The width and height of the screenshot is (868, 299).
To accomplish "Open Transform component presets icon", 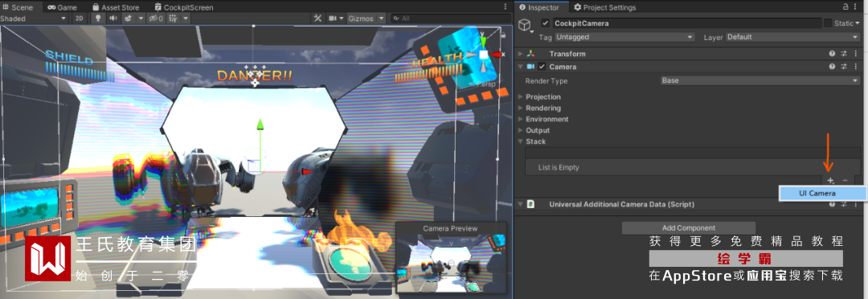I will tap(844, 54).
